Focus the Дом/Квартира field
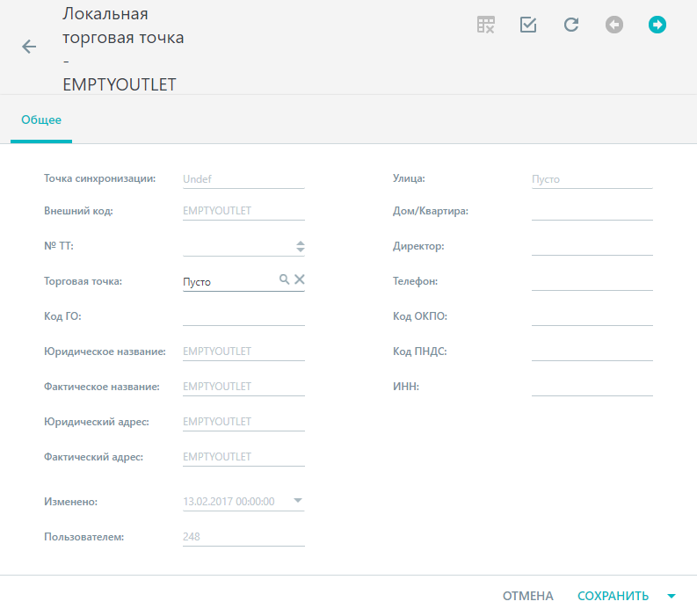Image resolution: width=697 pixels, height=616 pixels. click(x=592, y=211)
